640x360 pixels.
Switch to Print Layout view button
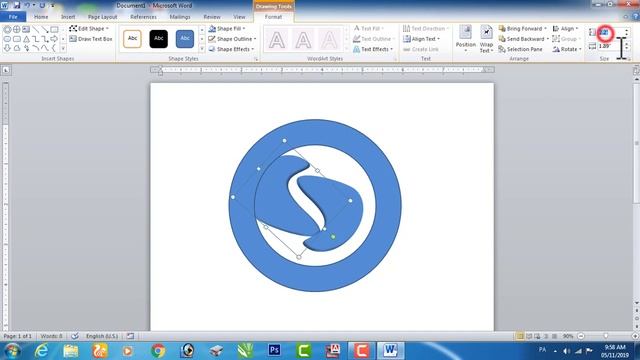click(x=520, y=336)
